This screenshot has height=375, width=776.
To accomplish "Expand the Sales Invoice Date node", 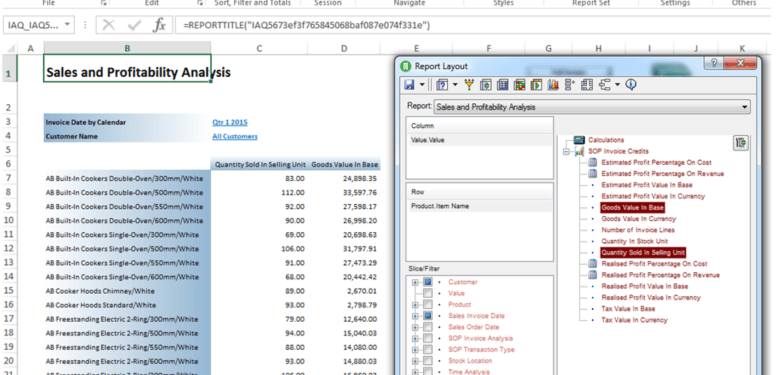I will click(x=415, y=316).
